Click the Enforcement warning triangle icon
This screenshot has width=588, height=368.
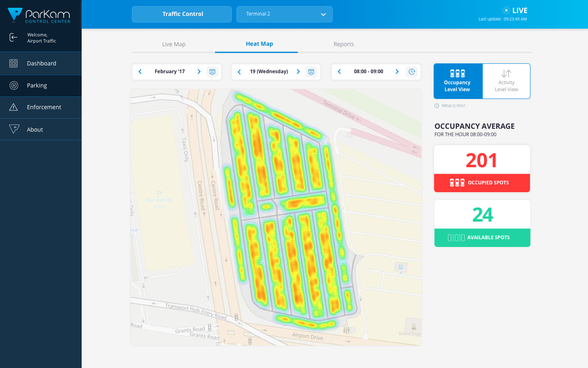click(13, 107)
